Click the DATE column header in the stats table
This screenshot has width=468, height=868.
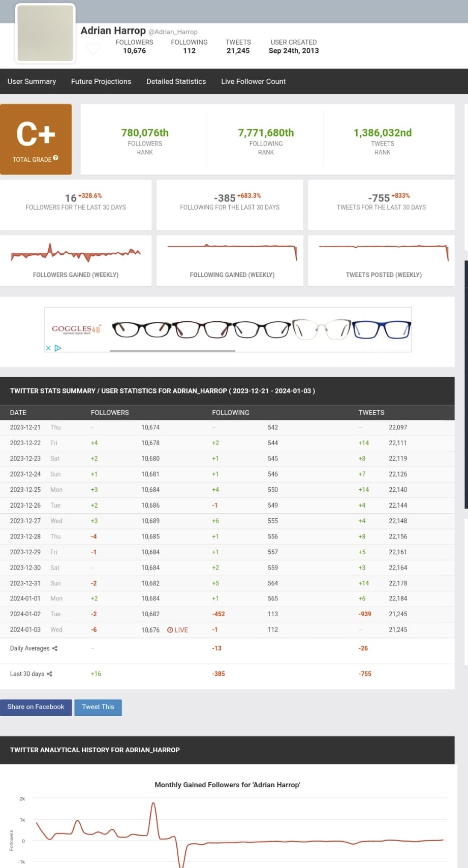point(18,413)
